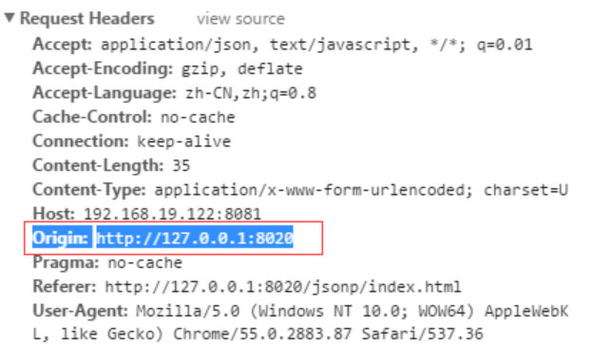593x364 pixels.
Task: Select the highlighted Origin URL http://127.0.0.1:8020
Action: 195,238
